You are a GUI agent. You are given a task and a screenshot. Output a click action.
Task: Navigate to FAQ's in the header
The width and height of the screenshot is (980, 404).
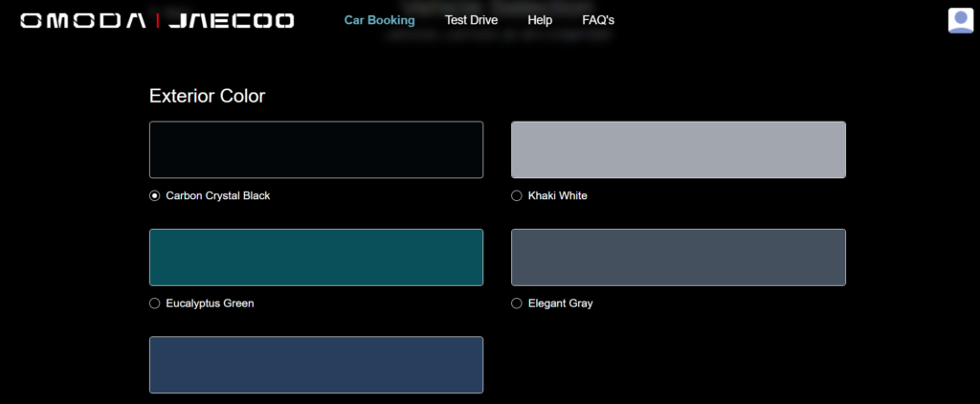(x=598, y=20)
